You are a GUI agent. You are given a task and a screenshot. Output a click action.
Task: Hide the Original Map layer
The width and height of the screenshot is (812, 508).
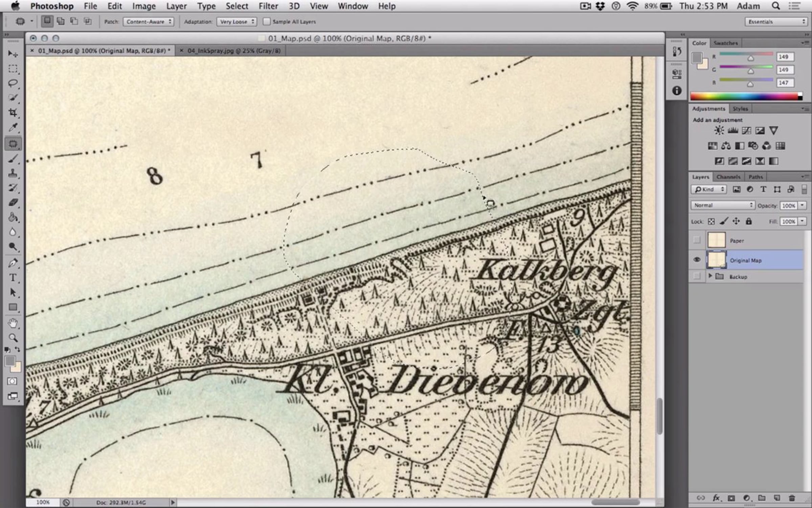click(x=697, y=260)
